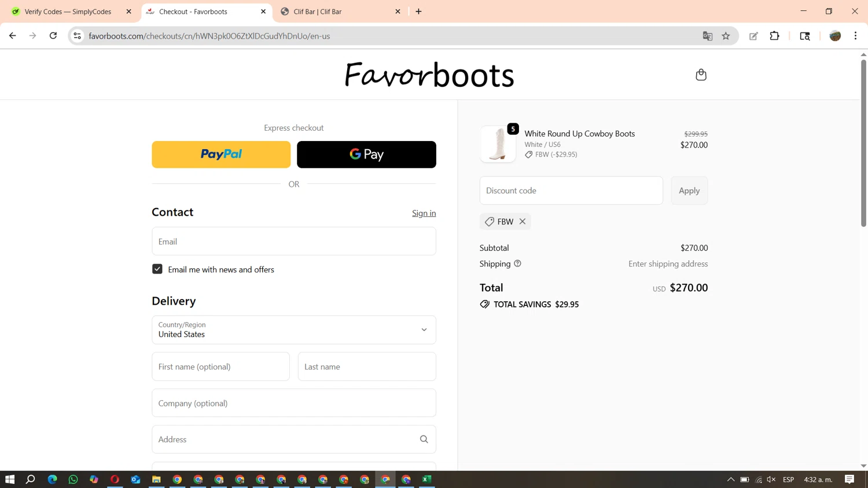This screenshot has width=868, height=488.
Task: Open the side panel search icon
Action: click(804, 36)
